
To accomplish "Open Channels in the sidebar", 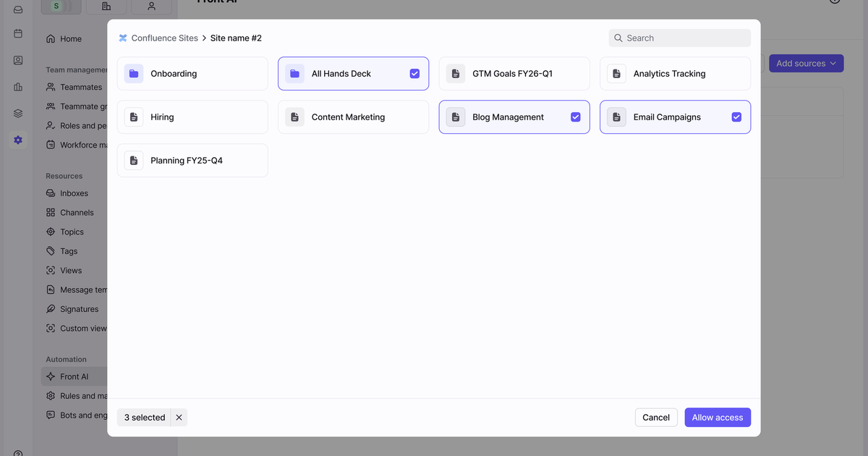I will 77,213.
